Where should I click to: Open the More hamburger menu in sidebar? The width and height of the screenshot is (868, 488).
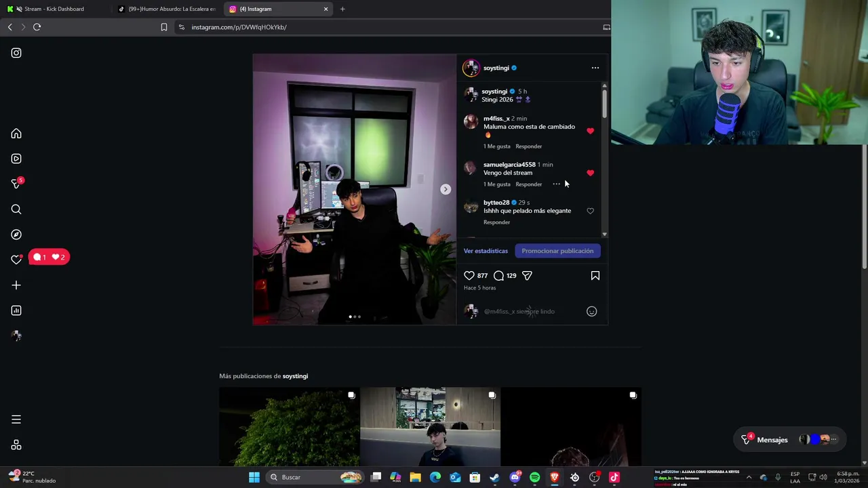tap(16, 420)
